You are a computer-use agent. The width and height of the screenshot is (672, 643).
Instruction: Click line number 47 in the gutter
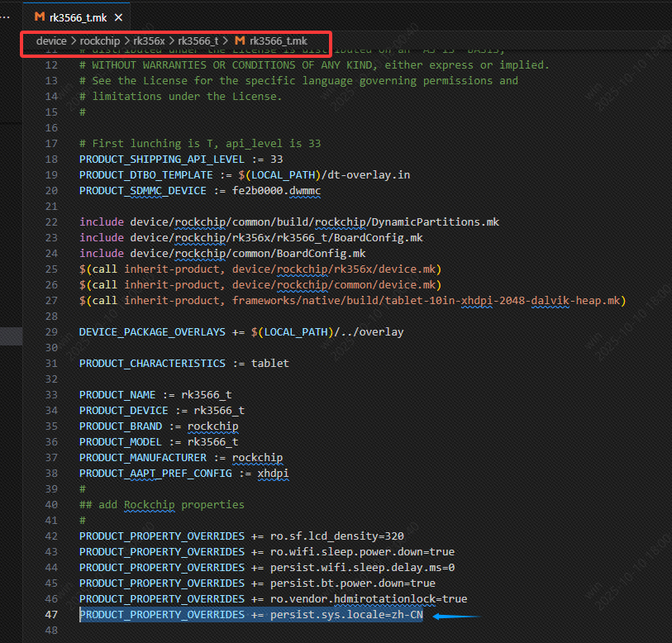[51, 615]
